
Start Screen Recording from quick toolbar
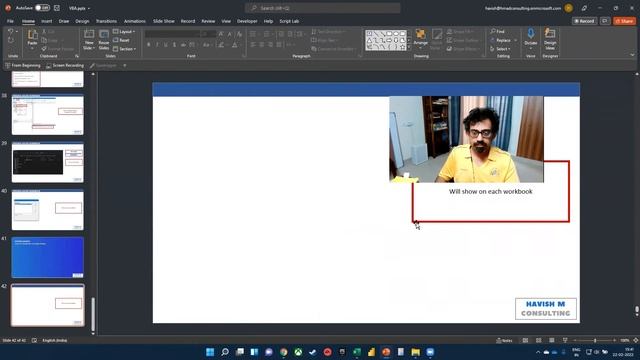(64, 65)
